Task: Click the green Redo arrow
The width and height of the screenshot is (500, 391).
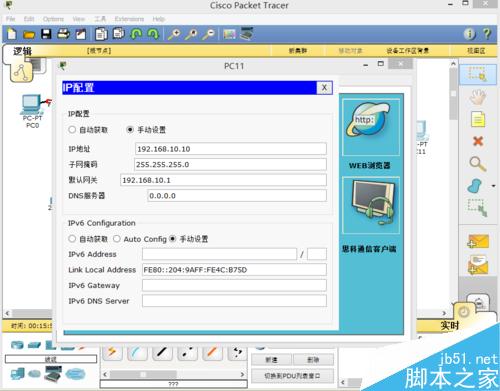Action: coord(153,34)
